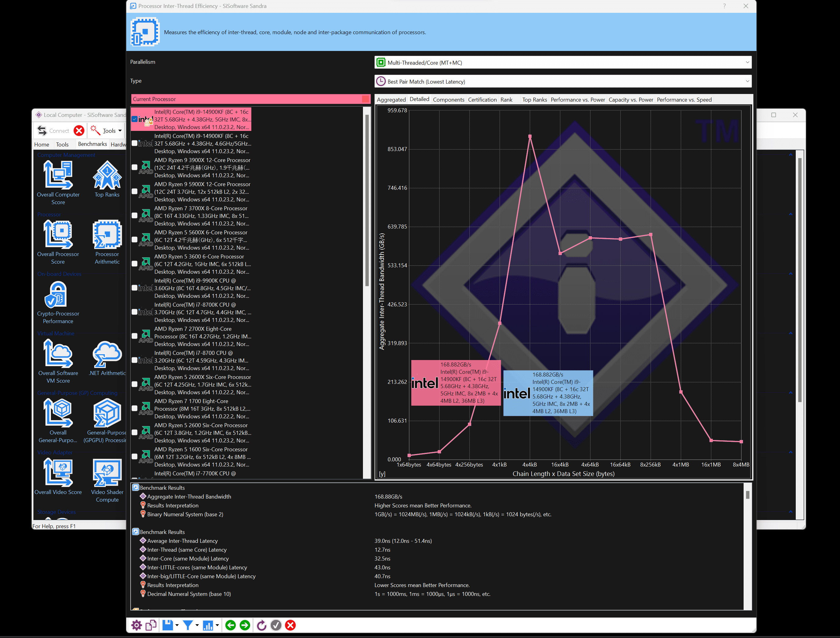The height and width of the screenshot is (638, 840).
Task: Click the Connect arrows icon
Action: pos(42,131)
